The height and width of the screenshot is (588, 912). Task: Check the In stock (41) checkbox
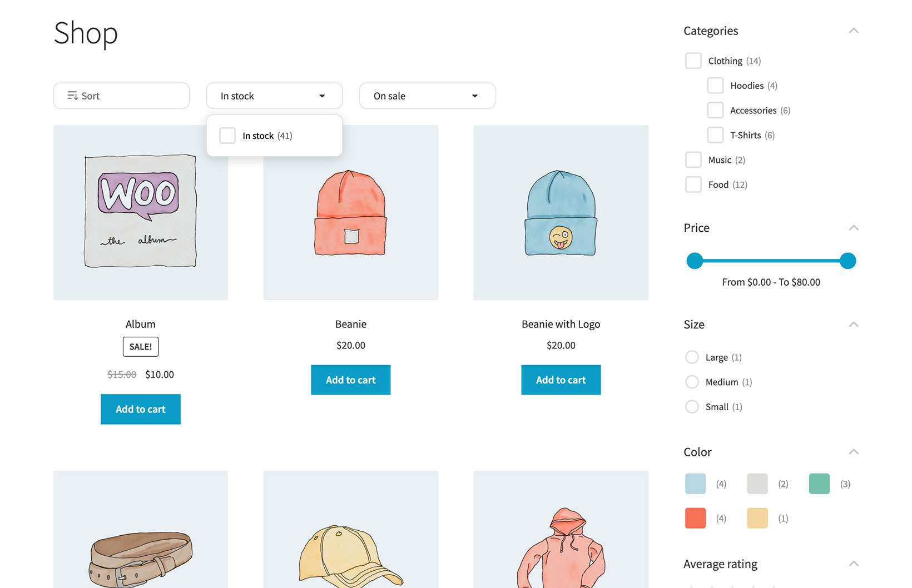point(227,136)
